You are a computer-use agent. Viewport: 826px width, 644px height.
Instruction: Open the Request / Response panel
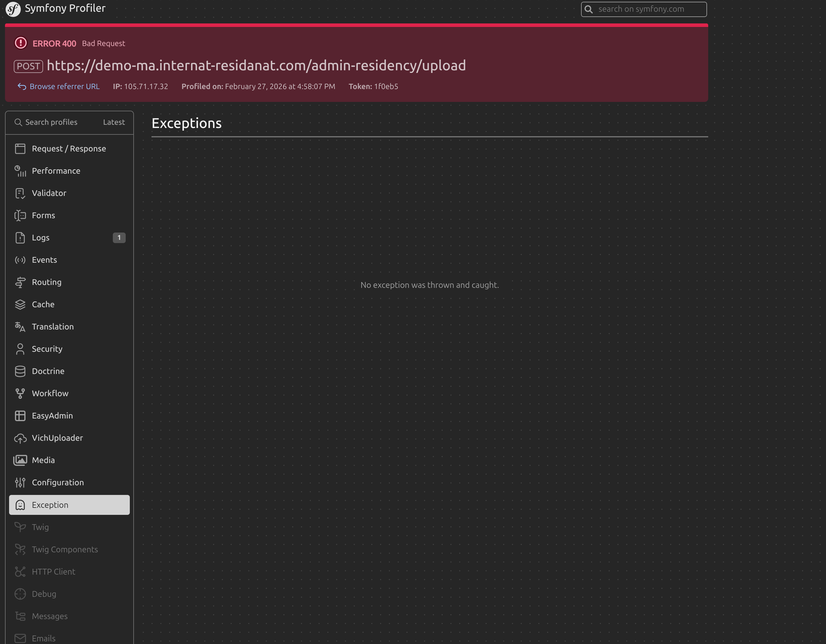coord(69,148)
